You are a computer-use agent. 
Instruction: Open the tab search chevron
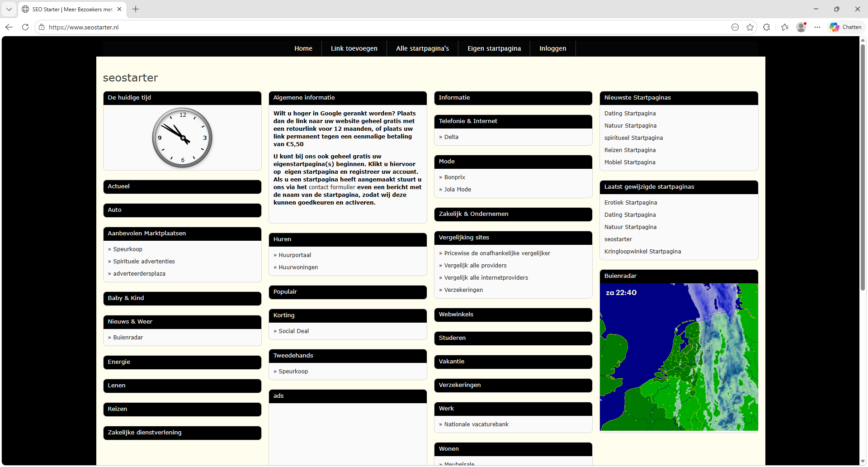click(9, 9)
